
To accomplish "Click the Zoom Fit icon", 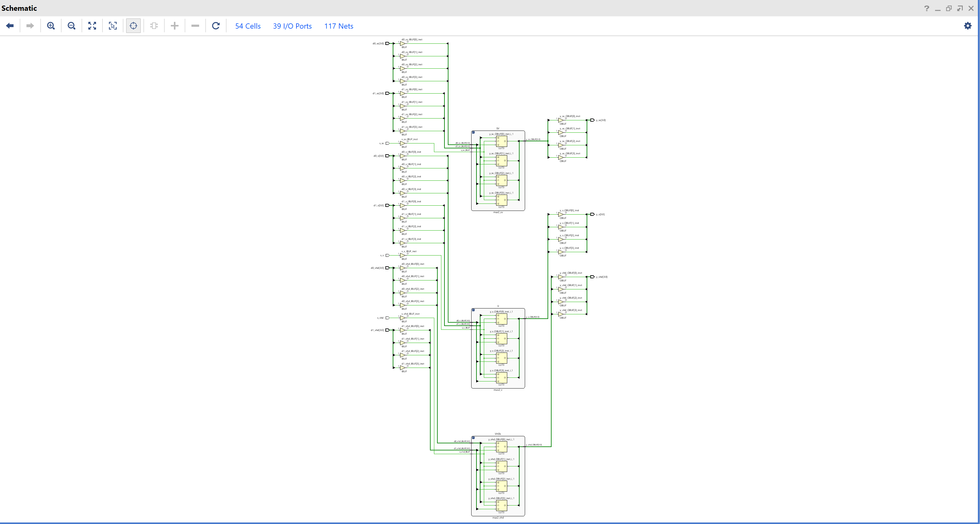I will tap(92, 26).
